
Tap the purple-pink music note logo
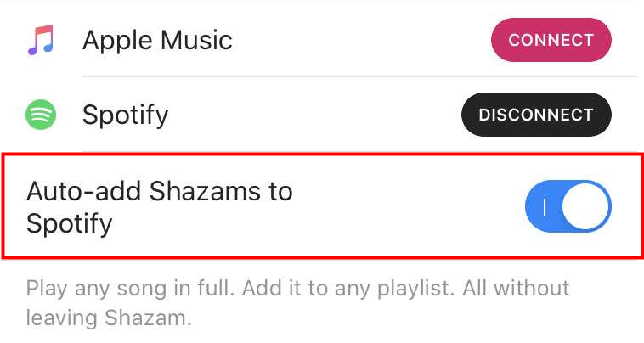tap(41, 40)
